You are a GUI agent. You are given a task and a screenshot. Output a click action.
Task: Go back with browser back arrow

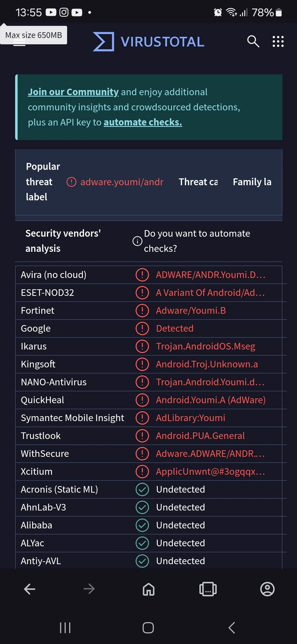point(30,589)
